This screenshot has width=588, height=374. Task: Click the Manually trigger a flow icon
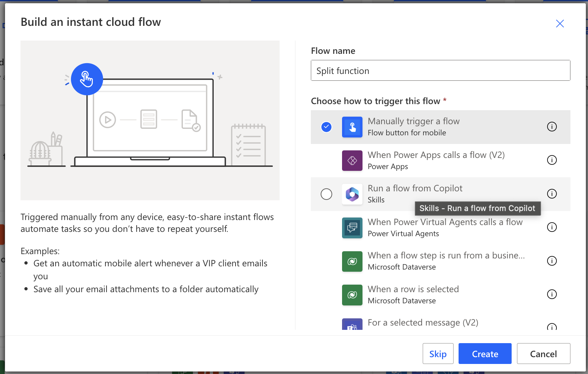coord(352,127)
